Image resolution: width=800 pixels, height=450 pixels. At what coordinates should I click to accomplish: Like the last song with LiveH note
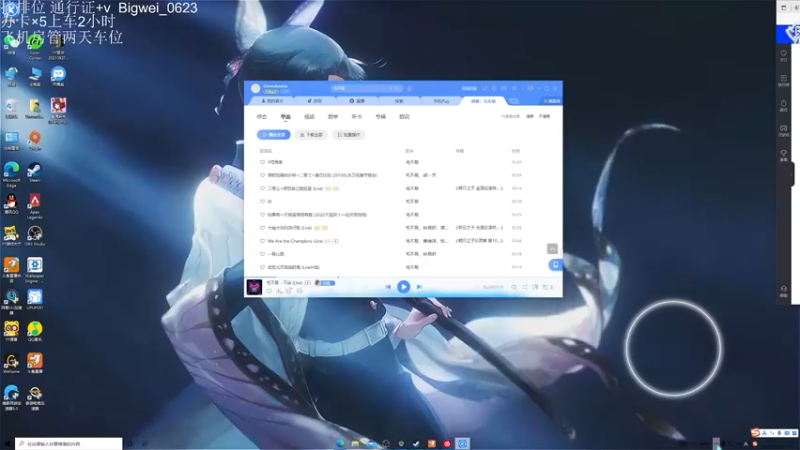point(262,267)
